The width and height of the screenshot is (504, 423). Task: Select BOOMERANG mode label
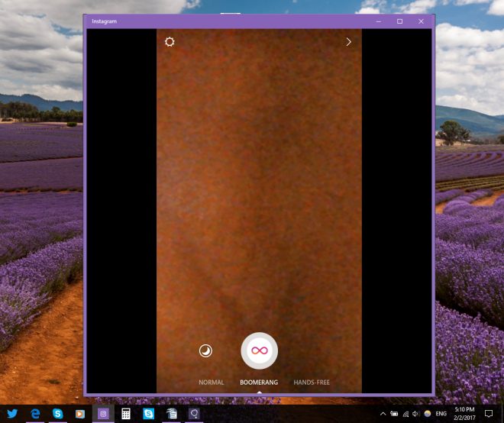pos(259,383)
